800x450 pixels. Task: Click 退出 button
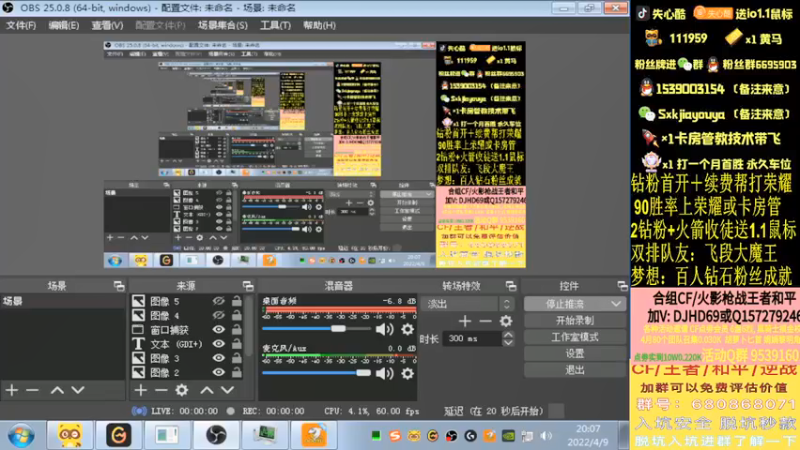[x=575, y=370]
